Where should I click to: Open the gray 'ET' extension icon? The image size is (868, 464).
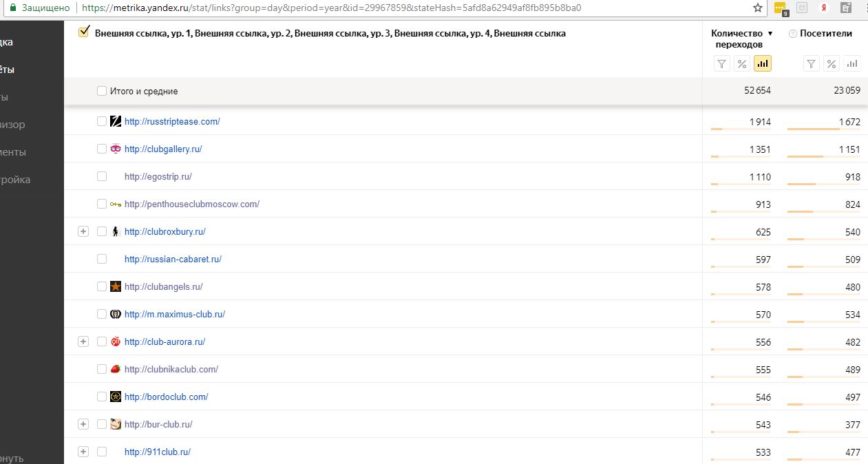[x=847, y=8]
